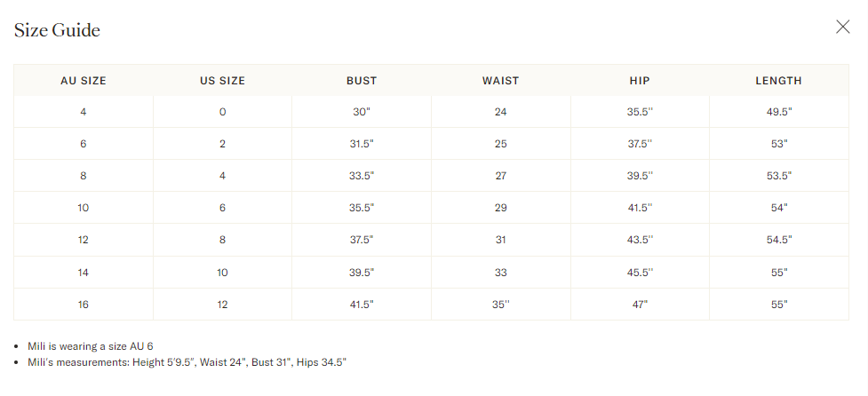Screen dimensions: 868x396
Task: Click the US size 10 cell
Action: pos(222,272)
